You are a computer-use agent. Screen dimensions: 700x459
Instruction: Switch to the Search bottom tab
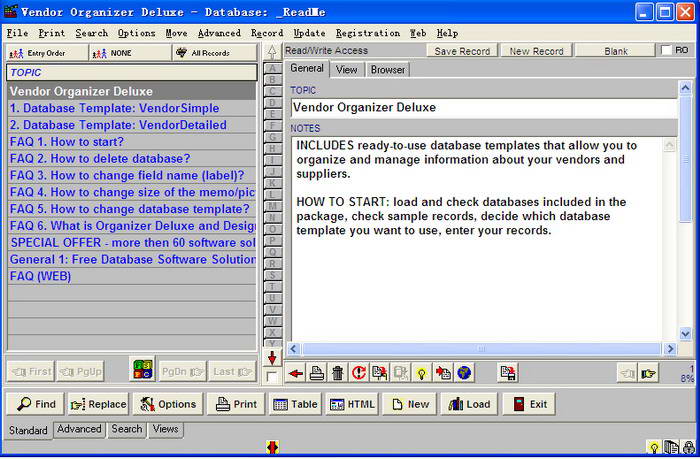click(x=126, y=429)
